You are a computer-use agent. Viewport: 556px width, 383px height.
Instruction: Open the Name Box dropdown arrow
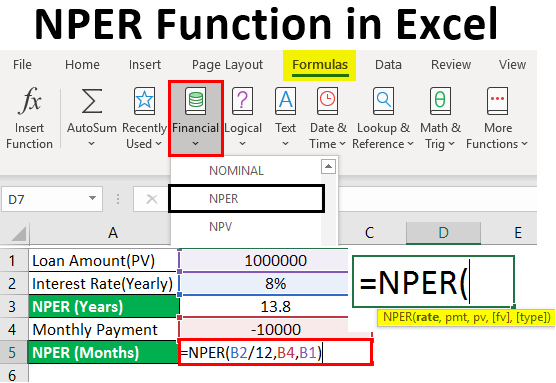pos(93,198)
